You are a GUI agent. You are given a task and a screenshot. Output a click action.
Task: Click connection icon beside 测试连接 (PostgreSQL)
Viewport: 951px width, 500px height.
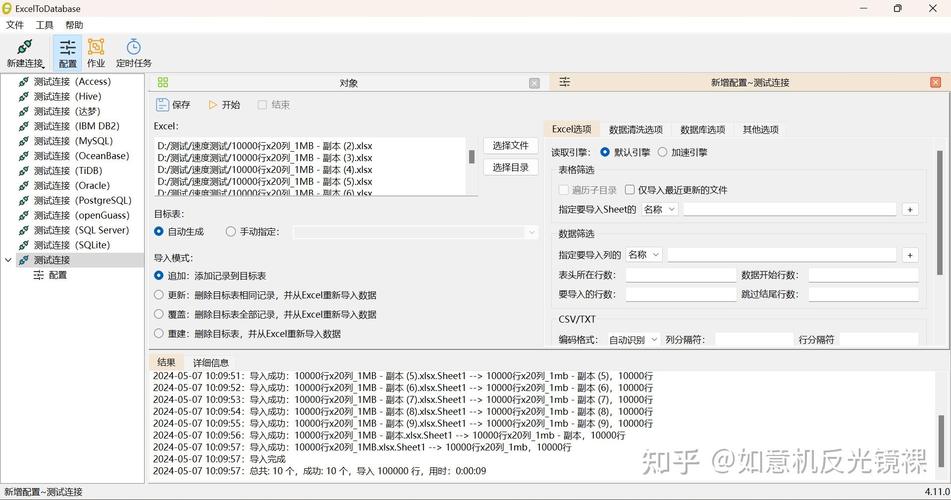pyautogui.click(x=24, y=200)
